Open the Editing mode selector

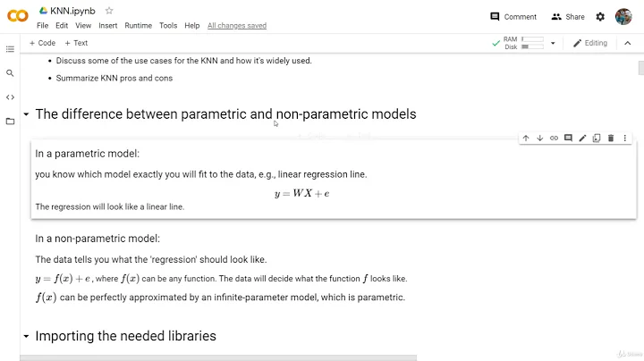tap(589, 43)
